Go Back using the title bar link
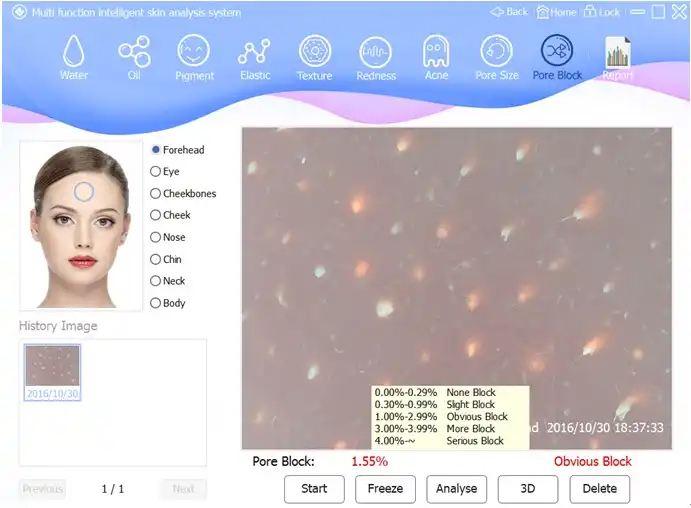 pos(509,12)
